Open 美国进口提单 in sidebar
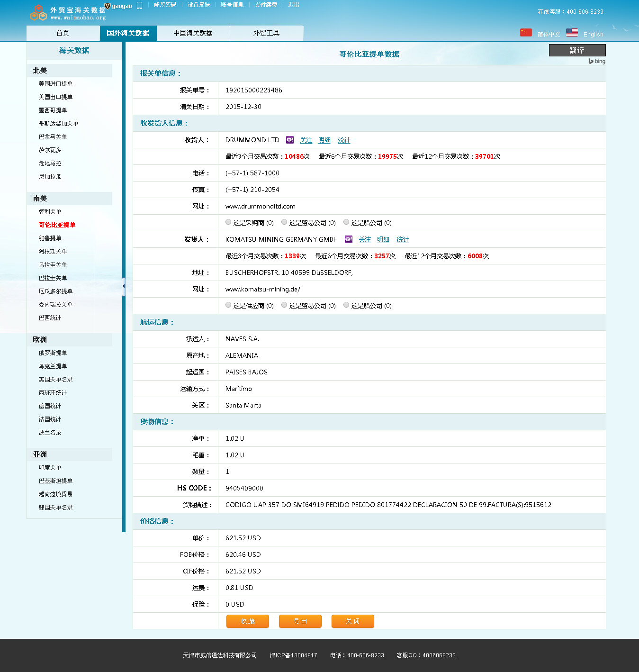639x672 pixels. pos(55,84)
